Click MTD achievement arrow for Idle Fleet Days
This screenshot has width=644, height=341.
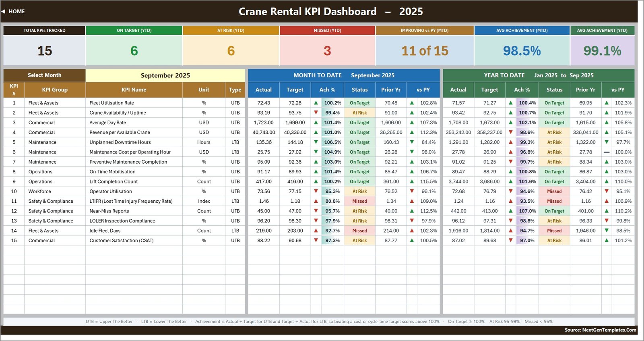tap(316, 231)
